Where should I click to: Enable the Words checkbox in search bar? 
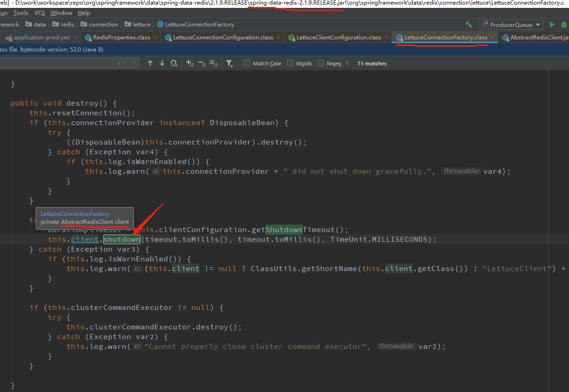[x=290, y=63]
